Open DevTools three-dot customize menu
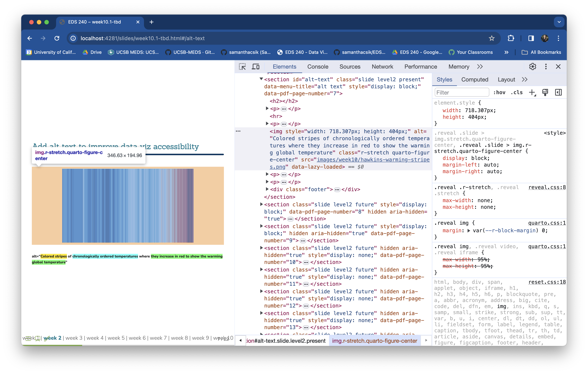 tap(546, 67)
